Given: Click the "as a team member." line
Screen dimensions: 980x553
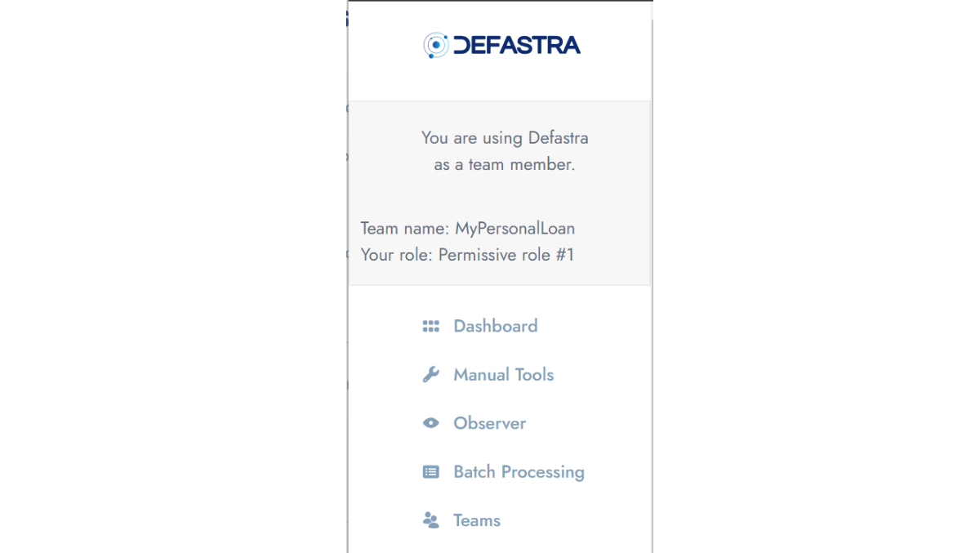Looking at the screenshot, I should point(504,164).
